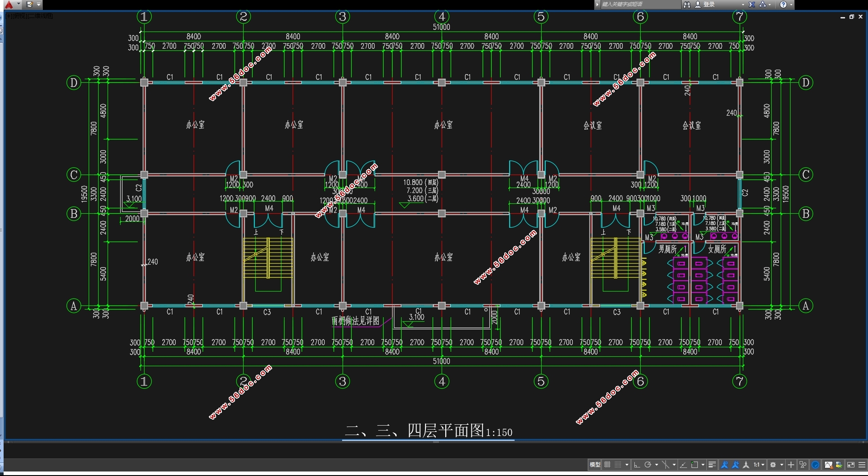Open Autodesk Exchange apps X icon
Image resolution: width=868 pixels, height=476 pixels.
pos(751,4)
